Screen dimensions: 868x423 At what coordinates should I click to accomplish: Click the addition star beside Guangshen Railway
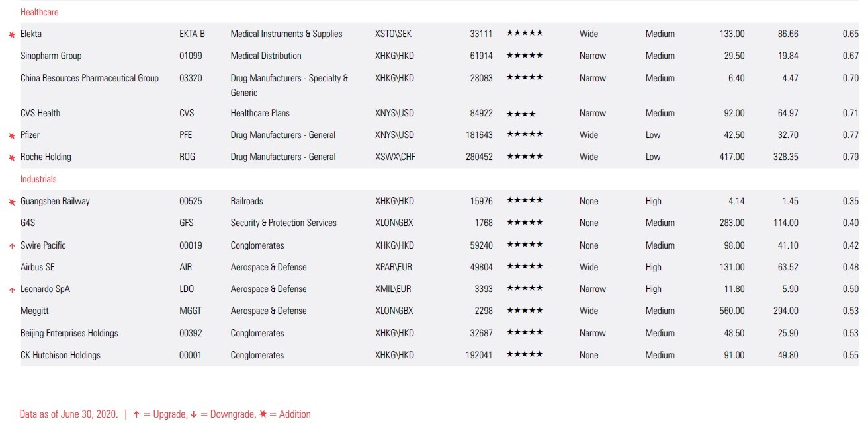12,202
